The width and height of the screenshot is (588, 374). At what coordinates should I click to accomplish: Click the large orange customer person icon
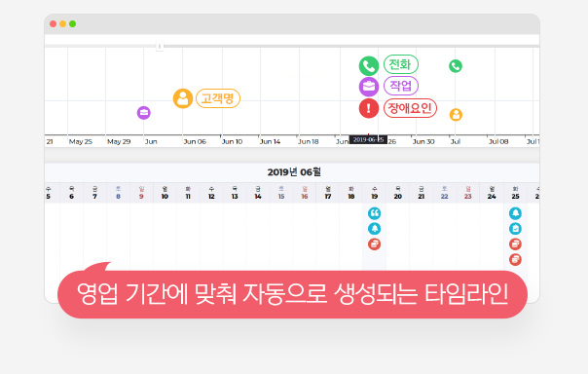[183, 98]
